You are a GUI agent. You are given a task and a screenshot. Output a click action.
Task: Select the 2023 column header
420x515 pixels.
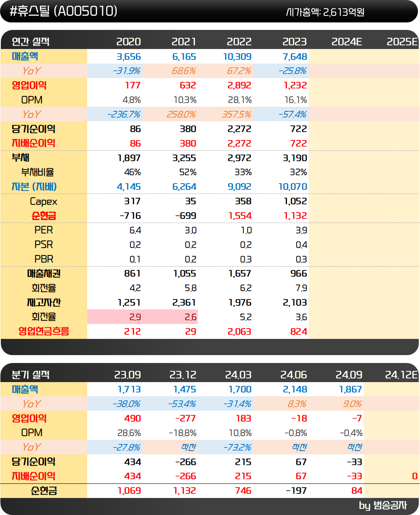pos(295,42)
